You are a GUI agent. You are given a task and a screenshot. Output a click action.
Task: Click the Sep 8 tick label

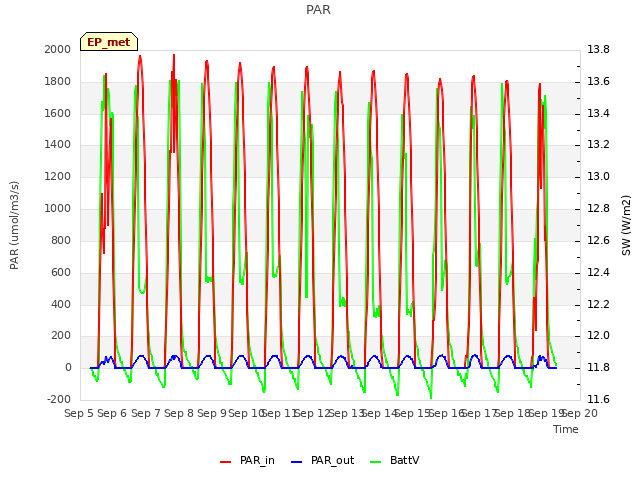pos(179,413)
